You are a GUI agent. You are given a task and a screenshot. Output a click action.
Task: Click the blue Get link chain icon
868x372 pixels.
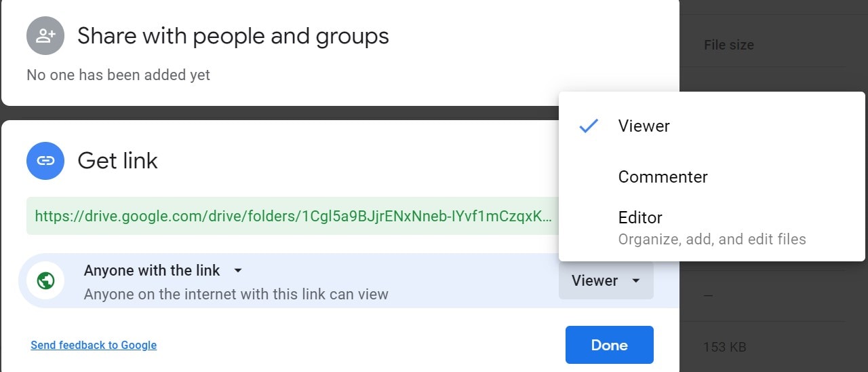(45, 161)
